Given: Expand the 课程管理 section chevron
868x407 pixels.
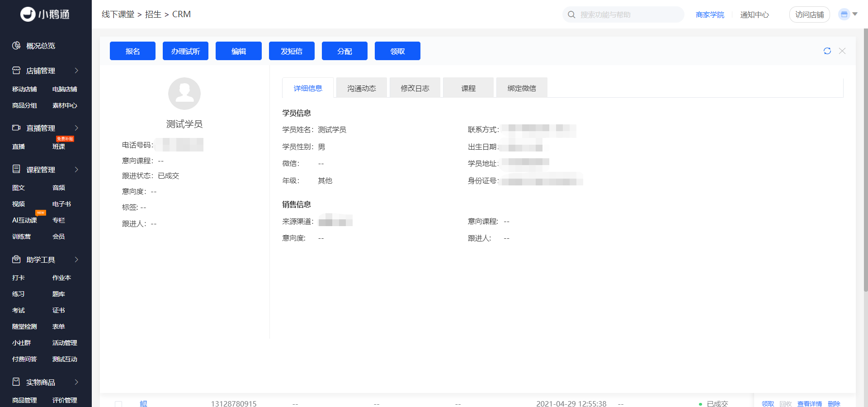Looking at the screenshot, I should click(76, 170).
